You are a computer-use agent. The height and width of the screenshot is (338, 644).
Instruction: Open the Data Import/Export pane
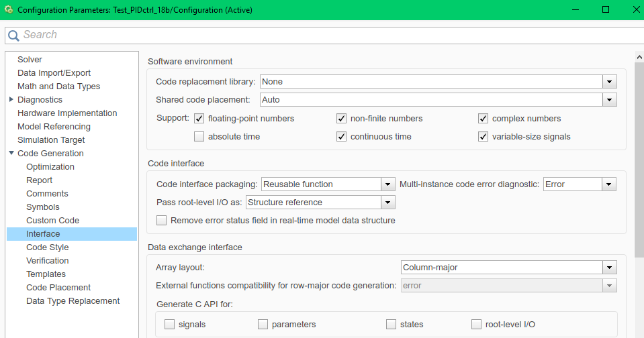[54, 73]
